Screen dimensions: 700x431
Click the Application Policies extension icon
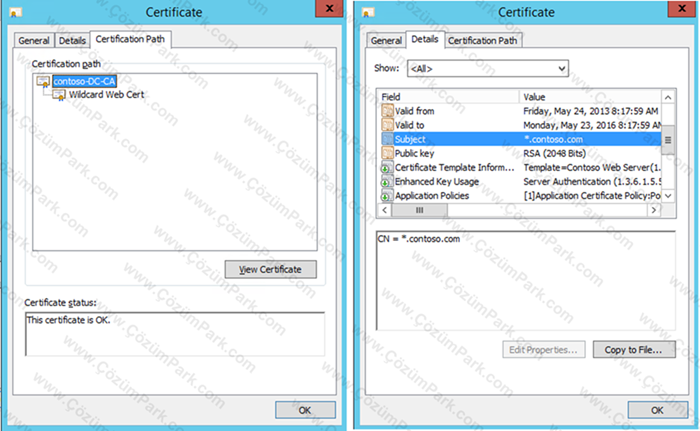386,196
